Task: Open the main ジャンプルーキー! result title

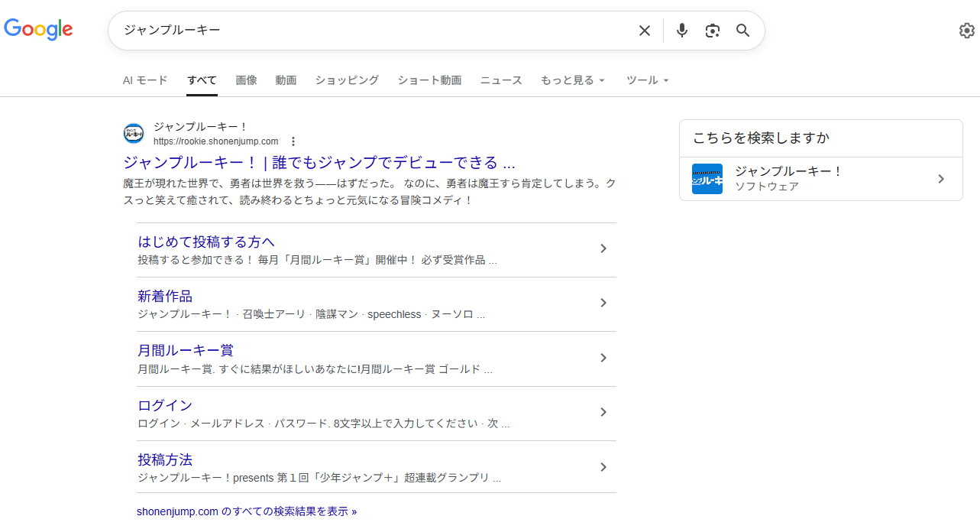Action: (319, 162)
